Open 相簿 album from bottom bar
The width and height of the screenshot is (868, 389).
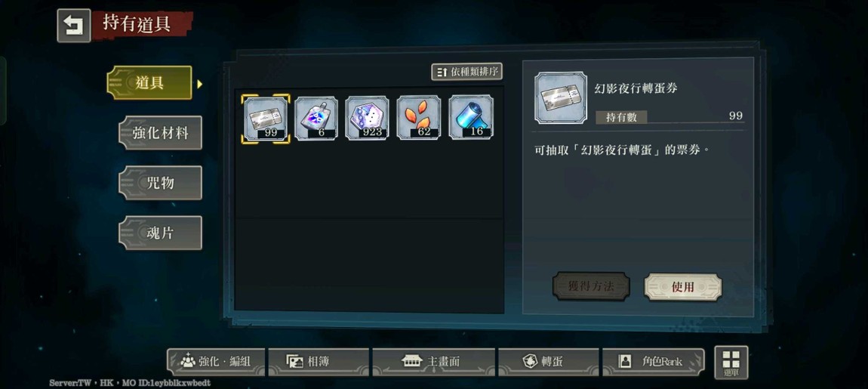click(x=319, y=362)
